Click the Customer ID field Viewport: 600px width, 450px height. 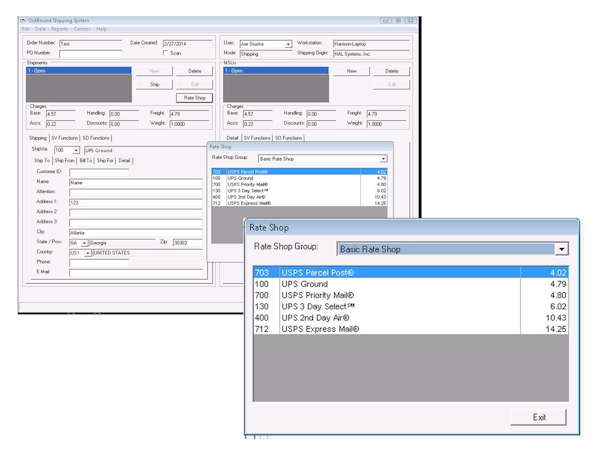tap(99, 173)
